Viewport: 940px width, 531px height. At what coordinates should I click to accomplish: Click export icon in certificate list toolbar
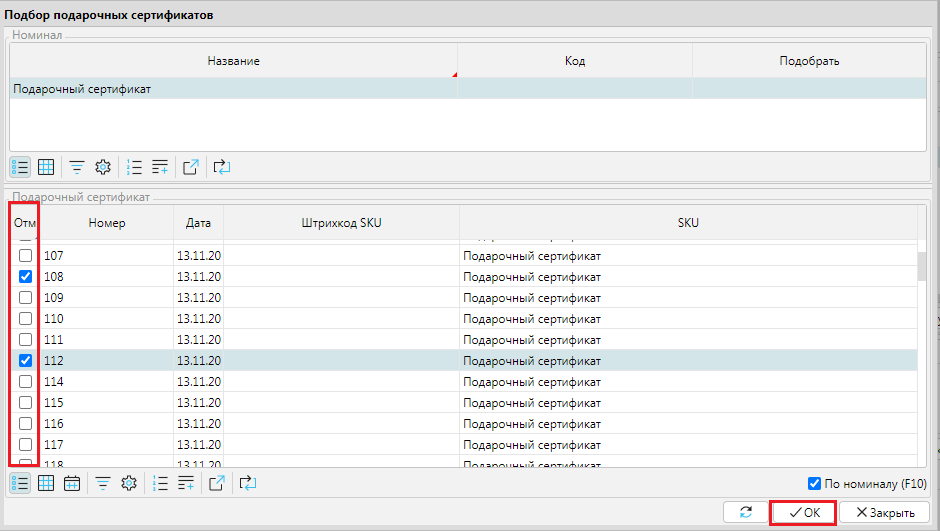pyautogui.click(x=217, y=484)
